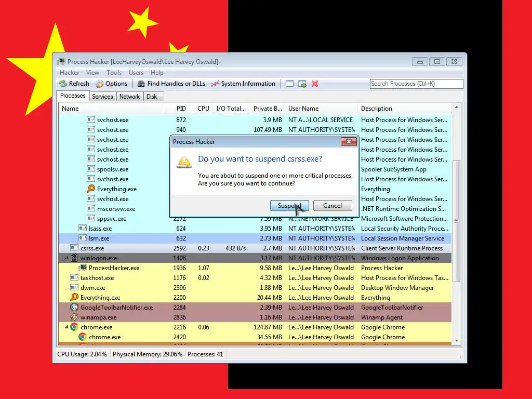Confirm with the Suspend button
The width and height of the screenshot is (532, 399).
[289, 206]
